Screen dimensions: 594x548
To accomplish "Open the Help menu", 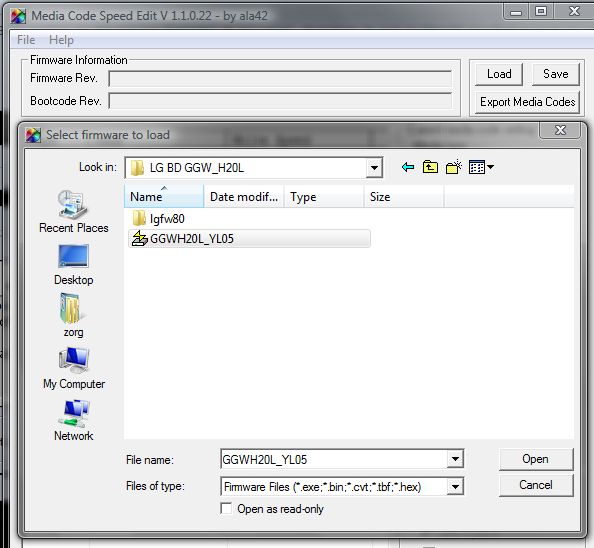I will [x=61, y=40].
